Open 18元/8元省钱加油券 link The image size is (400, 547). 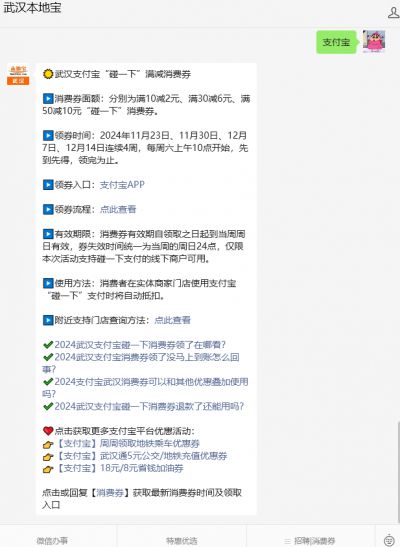tap(119, 468)
